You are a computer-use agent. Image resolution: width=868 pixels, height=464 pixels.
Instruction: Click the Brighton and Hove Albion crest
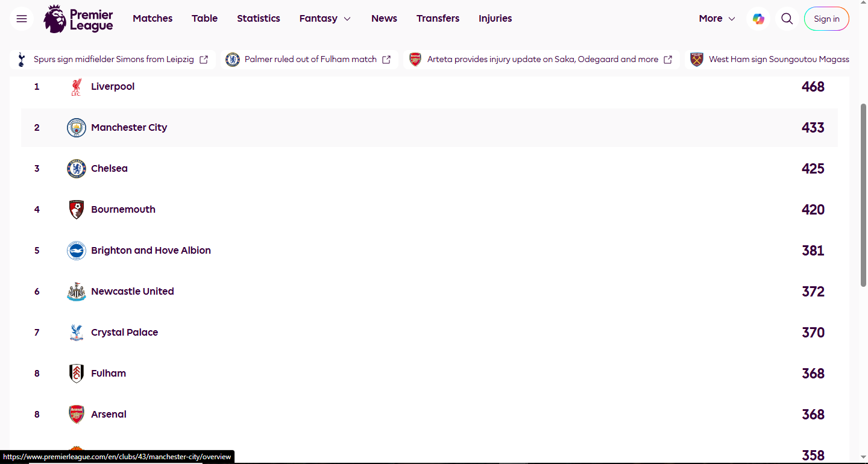[x=77, y=251]
